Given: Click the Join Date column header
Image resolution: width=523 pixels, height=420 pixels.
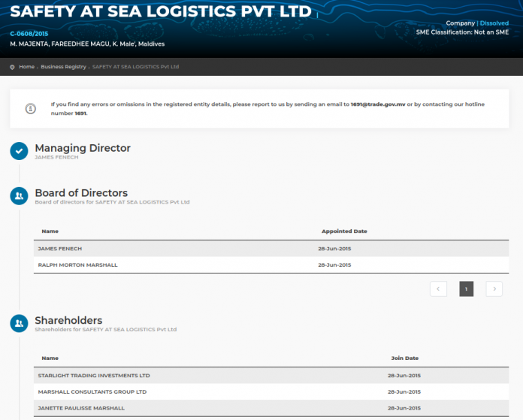Looking at the screenshot, I should [x=405, y=358].
